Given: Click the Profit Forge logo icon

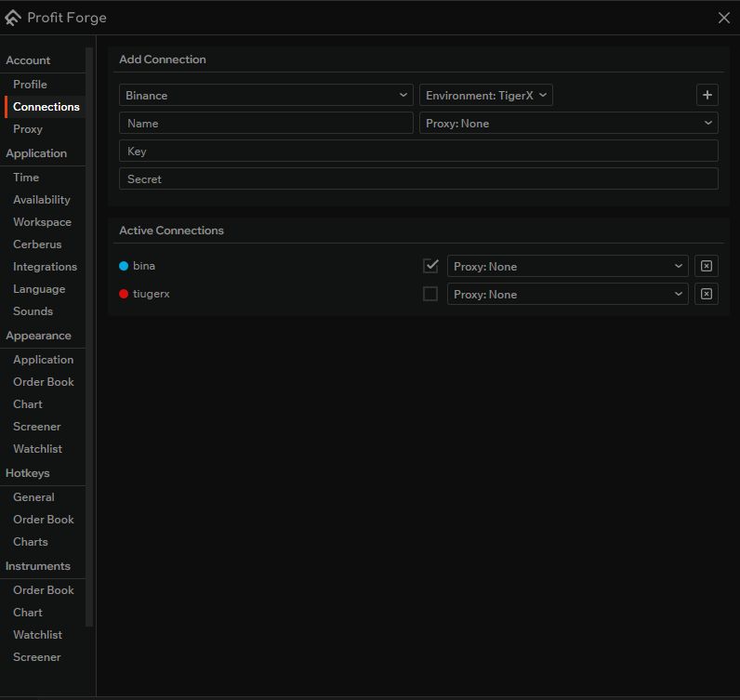Looking at the screenshot, I should 13,18.
